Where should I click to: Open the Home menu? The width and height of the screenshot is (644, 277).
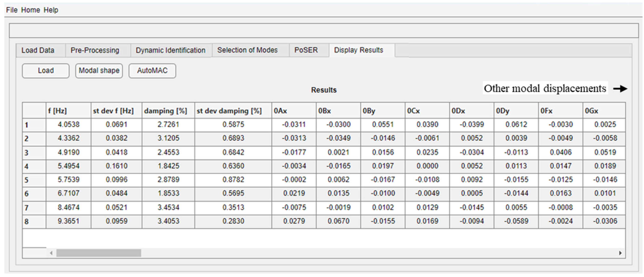[x=30, y=10]
